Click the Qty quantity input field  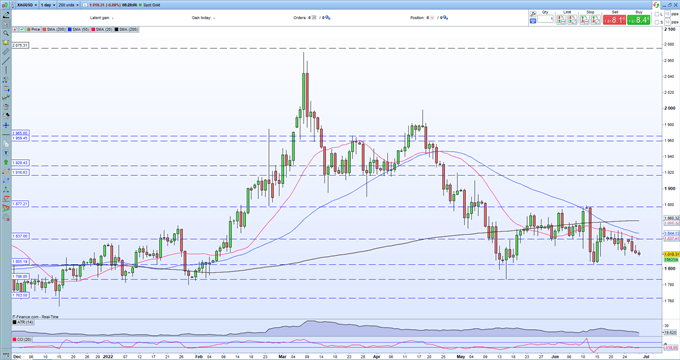546,19
